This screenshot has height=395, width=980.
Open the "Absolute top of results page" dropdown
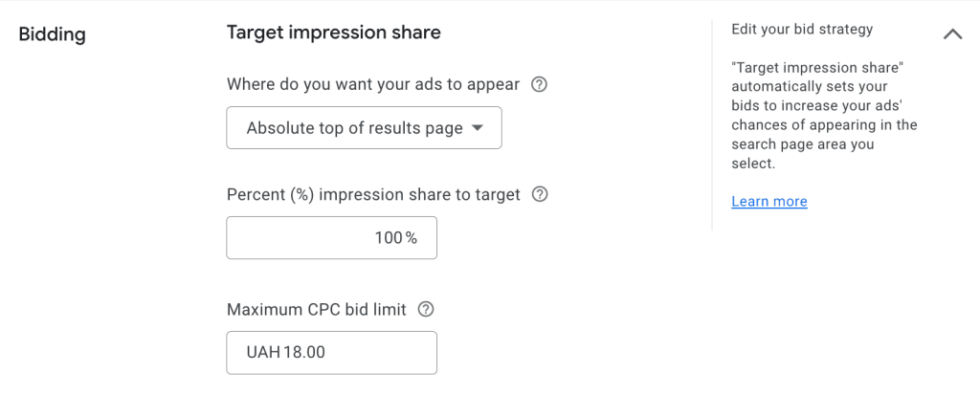coord(364,128)
